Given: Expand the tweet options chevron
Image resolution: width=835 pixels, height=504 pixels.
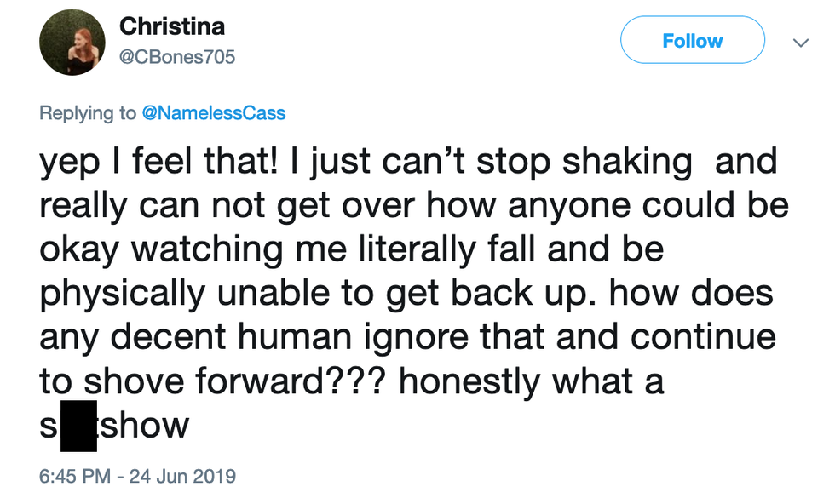Looking at the screenshot, I should (x=799, y=42).
